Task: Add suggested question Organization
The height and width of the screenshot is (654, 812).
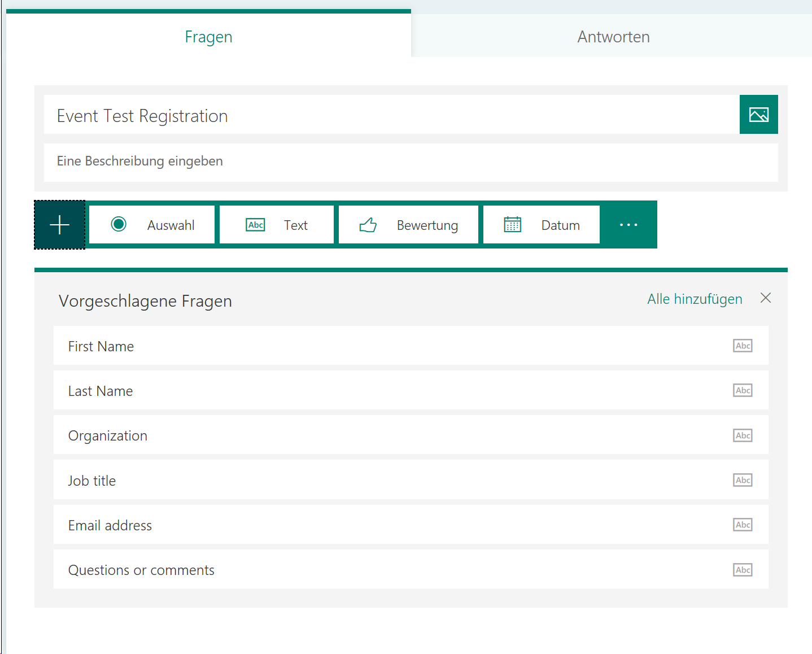Action: [x=411, y=435]
